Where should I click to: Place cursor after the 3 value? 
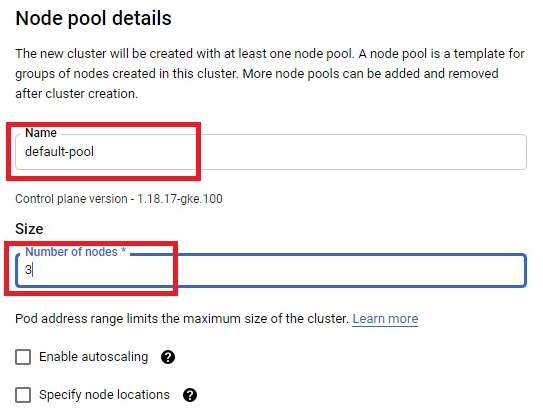(33, 270)
